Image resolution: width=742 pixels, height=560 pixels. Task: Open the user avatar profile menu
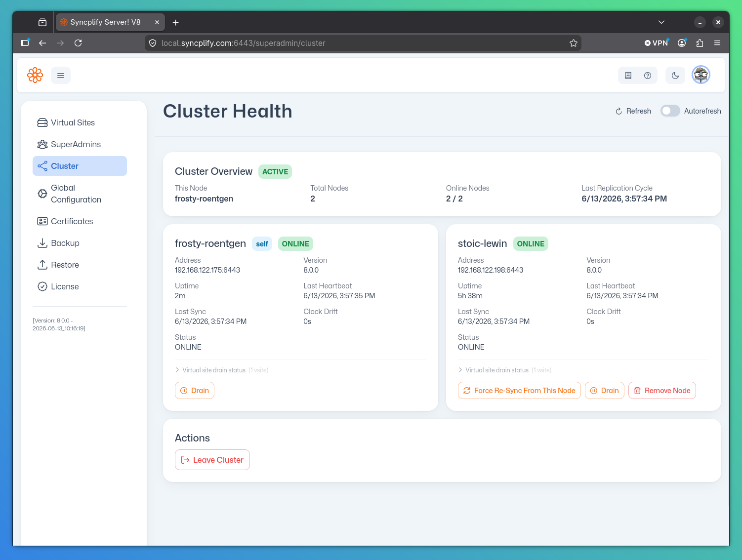701,75
